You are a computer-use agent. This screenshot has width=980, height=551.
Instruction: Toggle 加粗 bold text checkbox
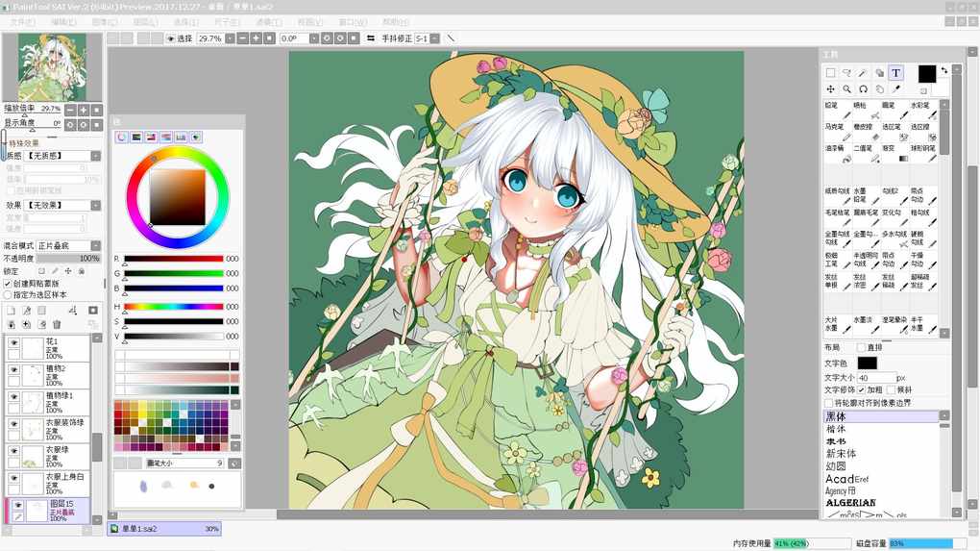(861, 389)
